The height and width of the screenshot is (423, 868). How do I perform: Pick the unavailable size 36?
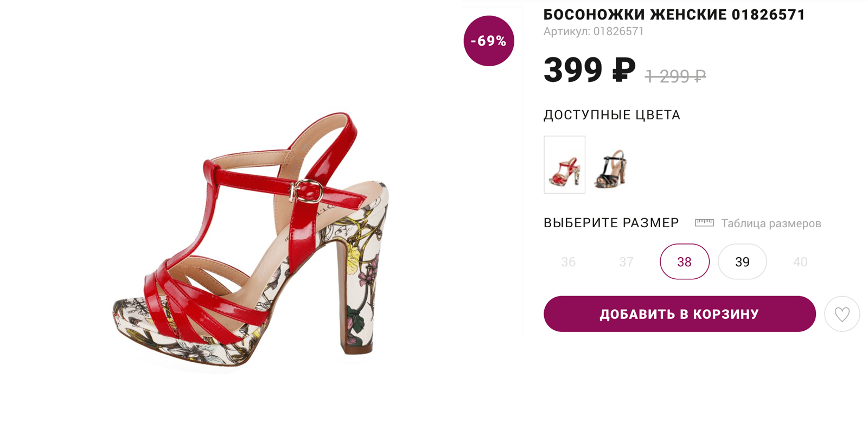[x=569, y=262]
